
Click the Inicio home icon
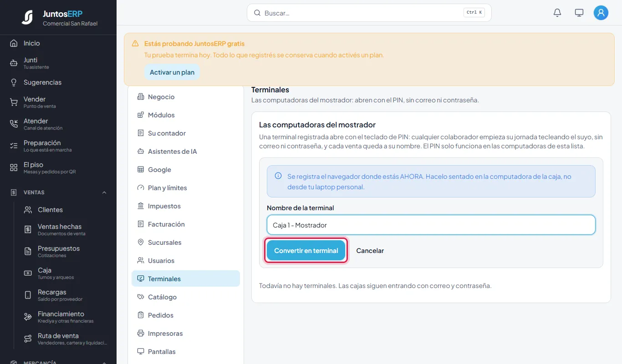[14, 43]
